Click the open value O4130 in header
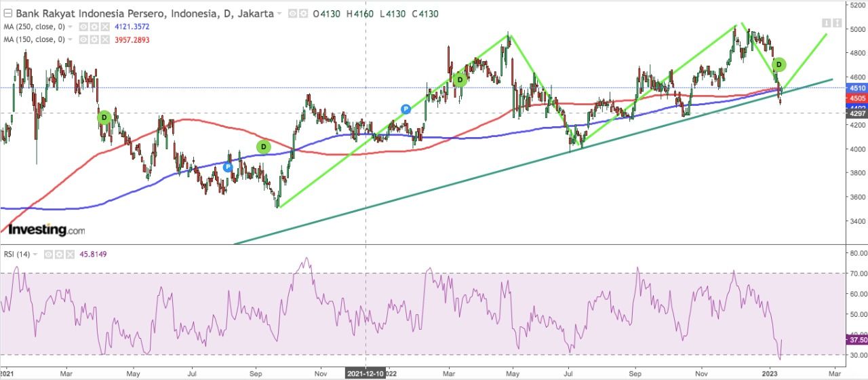868x380 pixels. coord(327,14)
